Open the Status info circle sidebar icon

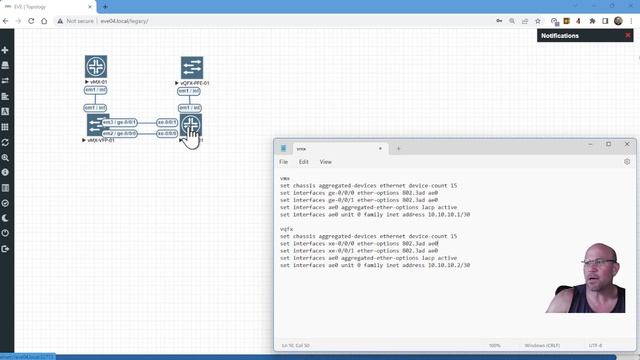pos(5,173)
